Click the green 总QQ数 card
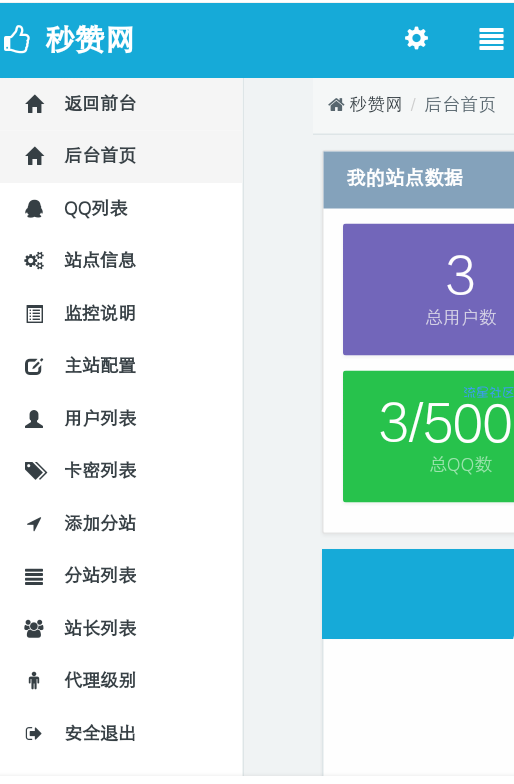 click(x=428, y=436)
